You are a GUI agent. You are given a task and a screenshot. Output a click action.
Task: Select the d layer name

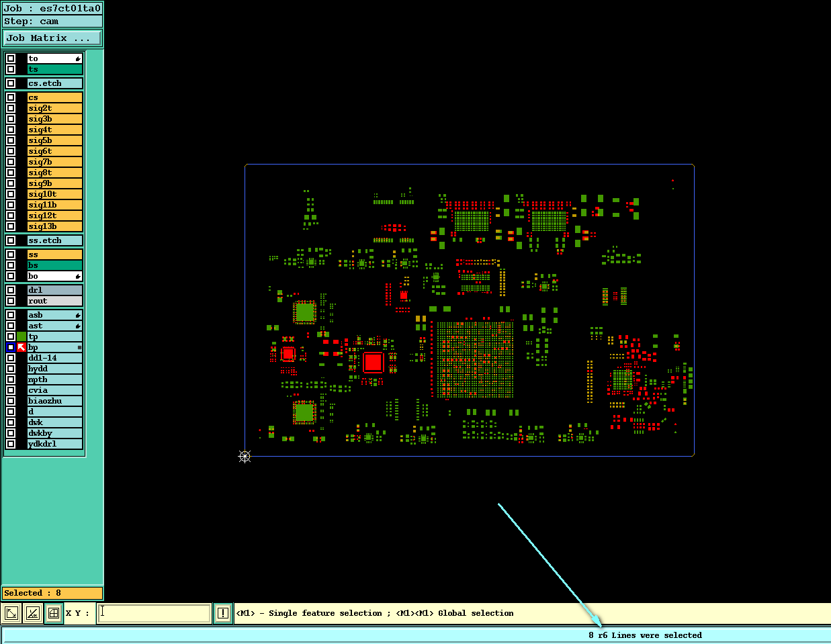click(x=55, y=412)
